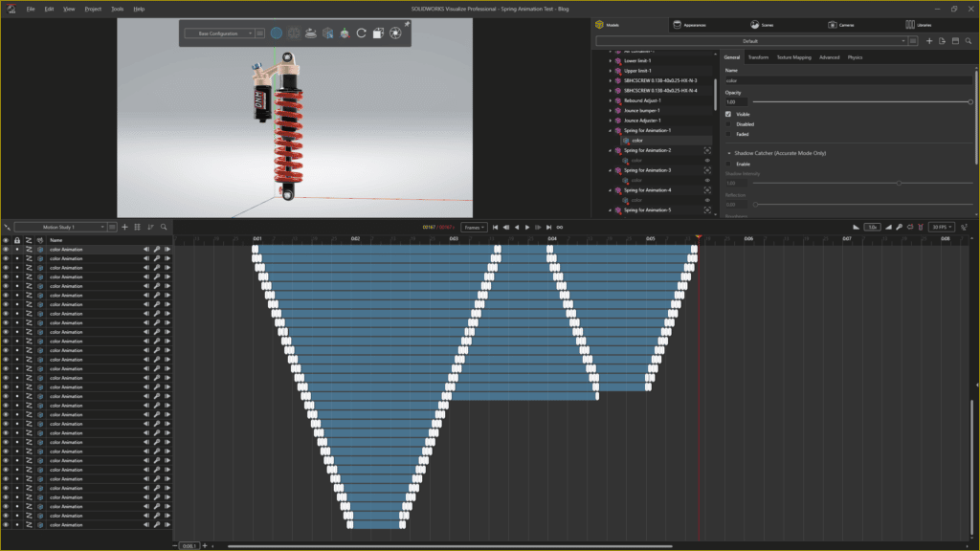Enable the Disabled checkbox for the color appearance
This screenshot has height=551, width=980.
coord(728,124)
